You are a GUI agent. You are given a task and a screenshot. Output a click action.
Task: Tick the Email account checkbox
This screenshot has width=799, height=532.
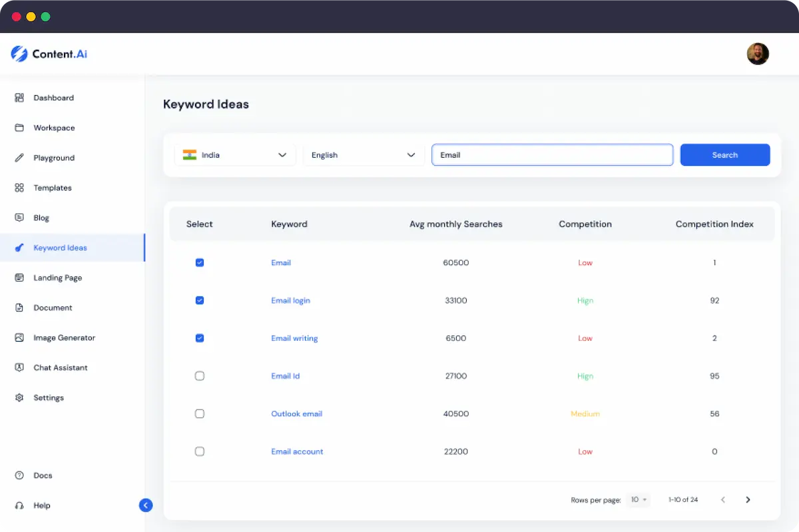coord(200,451)
